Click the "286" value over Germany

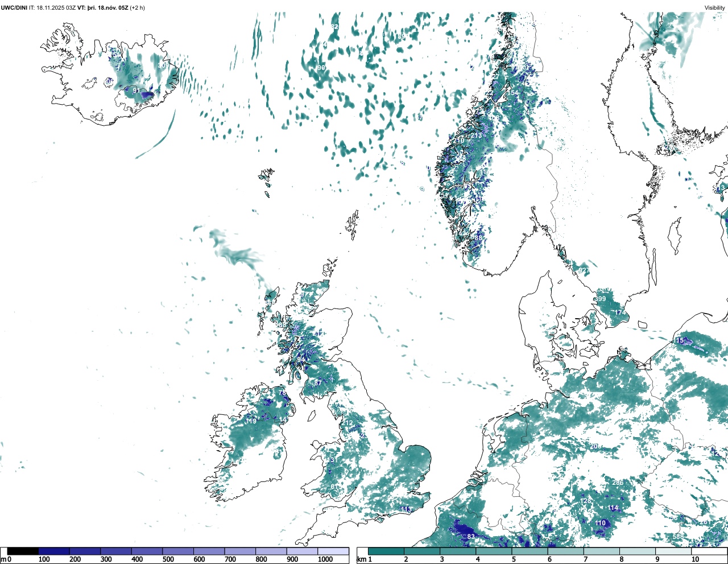coord(618,483)
